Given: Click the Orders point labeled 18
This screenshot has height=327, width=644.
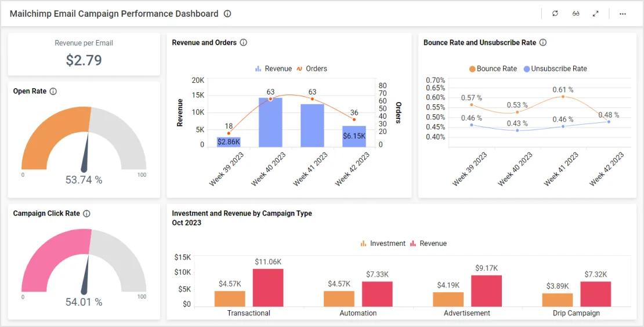Looking at the screenshot, I should point(229,133).
